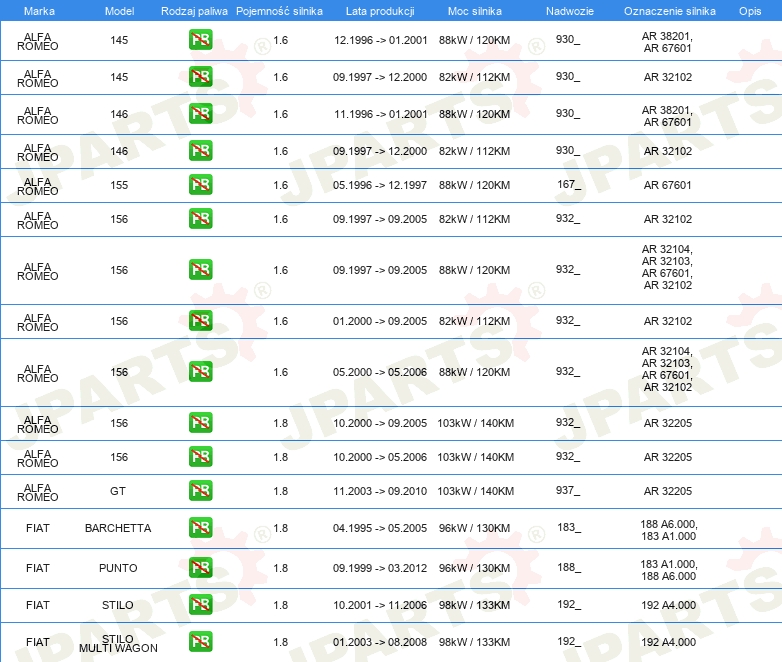
Task: Click the power value 96kW / 130KM in Punto row
Action: [x=474, y=568]
